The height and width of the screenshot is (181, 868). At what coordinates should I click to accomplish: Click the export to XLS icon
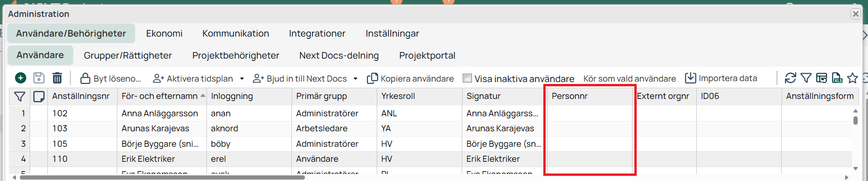837,78
